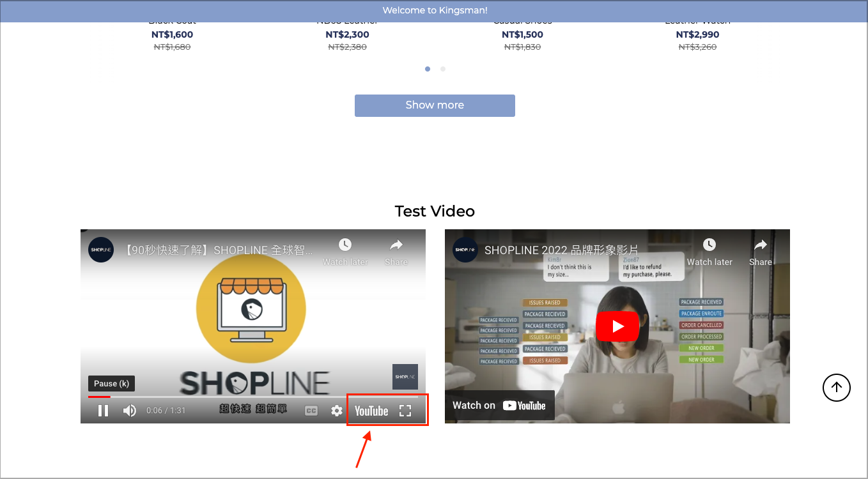Click the back-to-top arrow button

point(837,387)
